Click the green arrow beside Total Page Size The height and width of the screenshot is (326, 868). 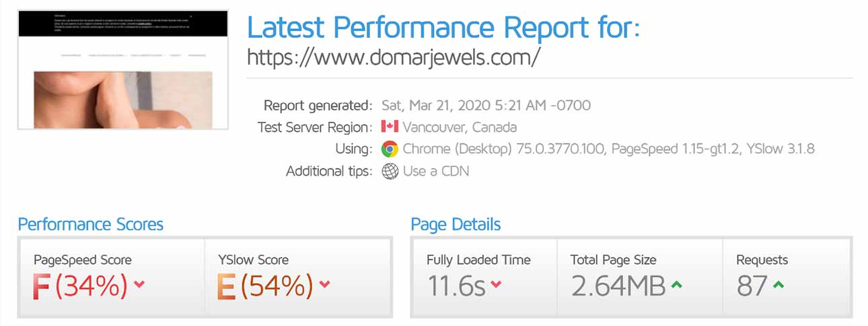[676, 285]
